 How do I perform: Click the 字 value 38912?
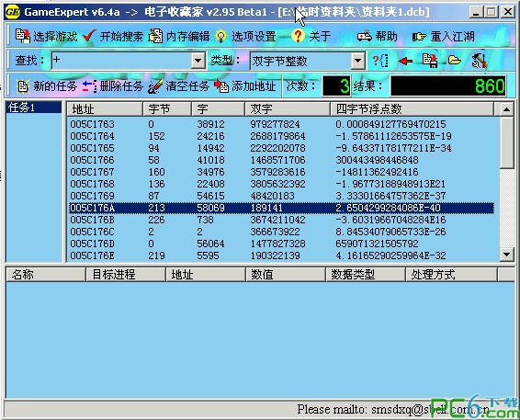[x=210, y=124]
